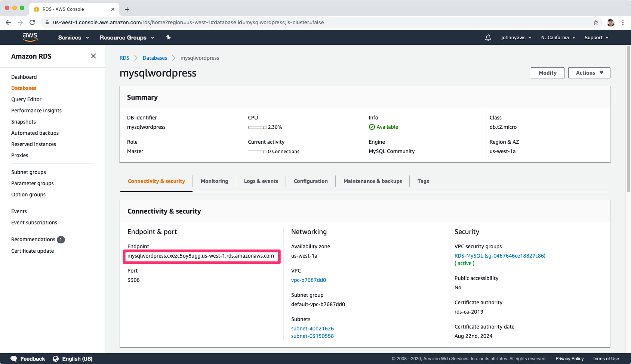Open Proxies in the sidebar

pos(19,155)
